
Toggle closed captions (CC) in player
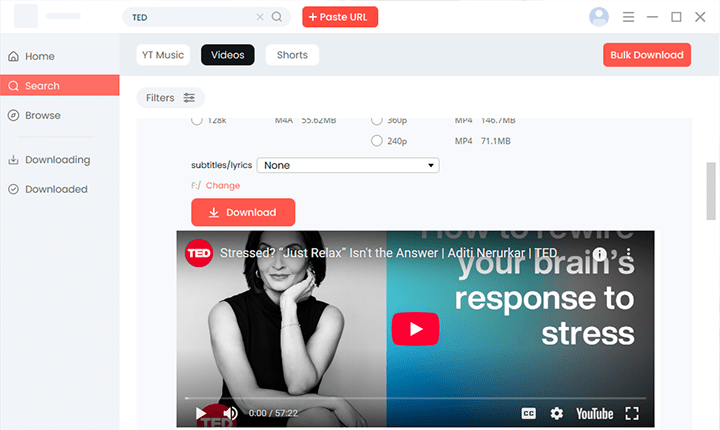(x=529, y=413)
